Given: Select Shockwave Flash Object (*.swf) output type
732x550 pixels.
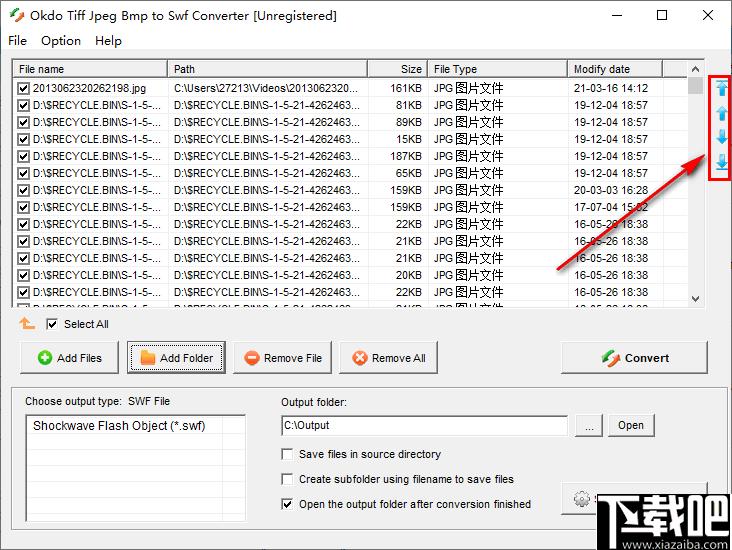Looking at the screenshot, I should pos(119,426).
